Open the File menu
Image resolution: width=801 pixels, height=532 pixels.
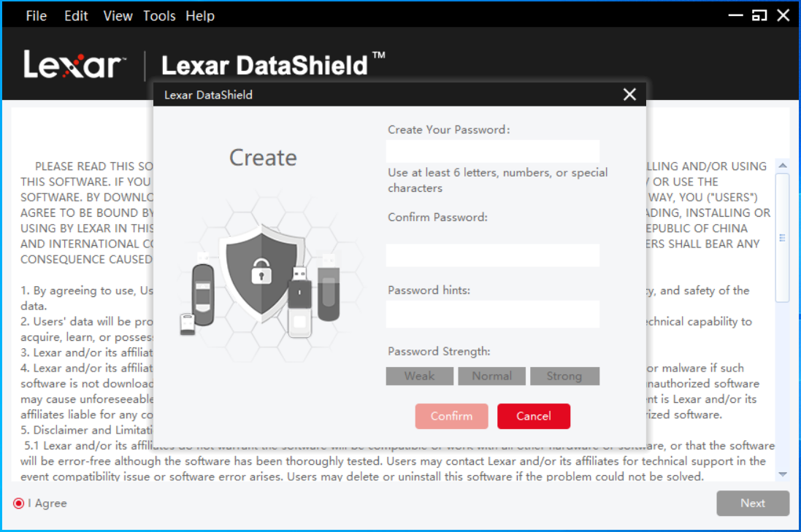point(37,16)
